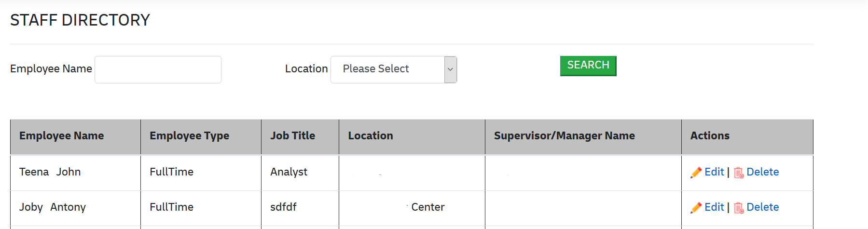Select the Employee Name column header
Viewport: 868px width, 229px height.
tap(62, 136)
